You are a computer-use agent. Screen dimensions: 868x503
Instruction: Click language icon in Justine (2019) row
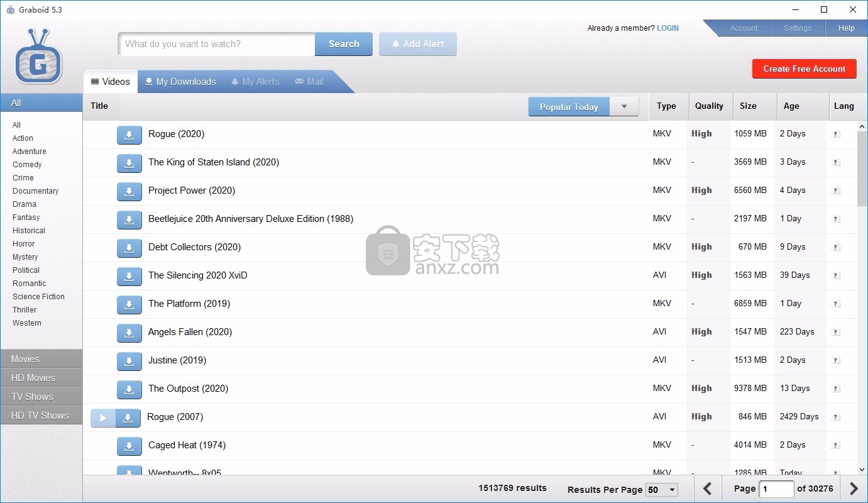835,360
